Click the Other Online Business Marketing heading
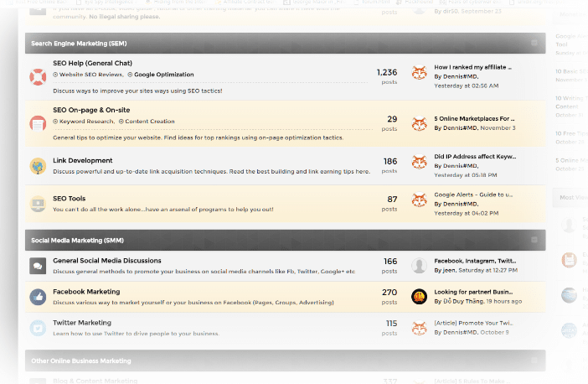This screenshot has height=384, width=588. click(81, 361)
